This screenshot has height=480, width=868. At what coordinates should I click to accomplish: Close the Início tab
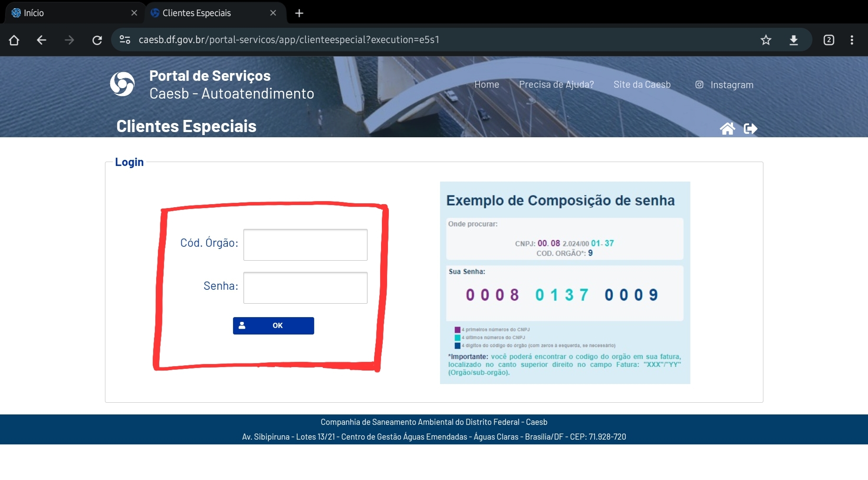[x=134, y=13]
